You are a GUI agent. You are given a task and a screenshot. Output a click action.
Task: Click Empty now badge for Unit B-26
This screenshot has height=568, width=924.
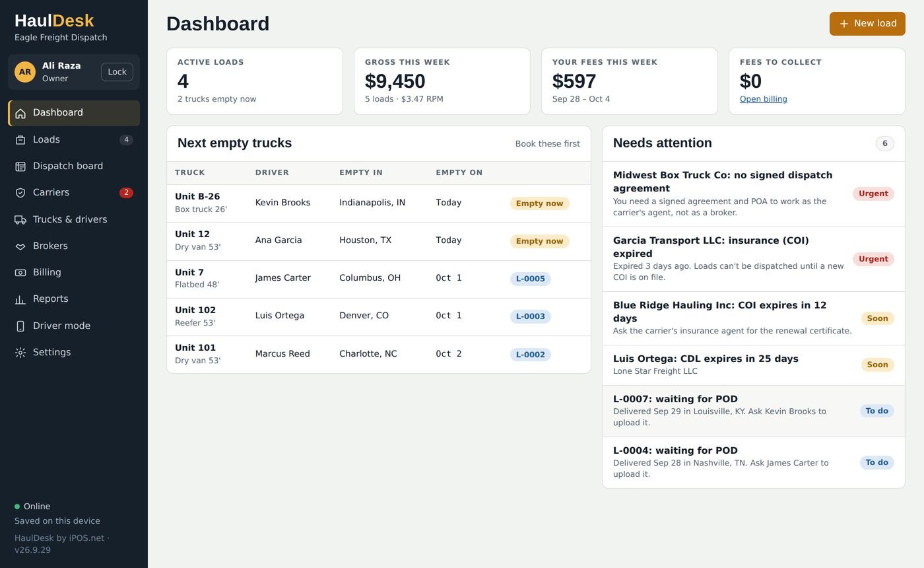pos(539,203)
